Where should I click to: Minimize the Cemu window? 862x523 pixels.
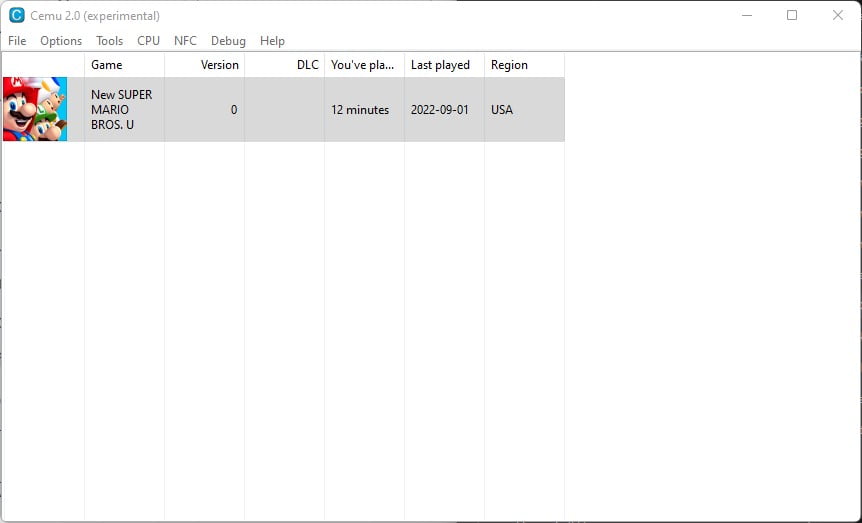click(x=747, y=15)
